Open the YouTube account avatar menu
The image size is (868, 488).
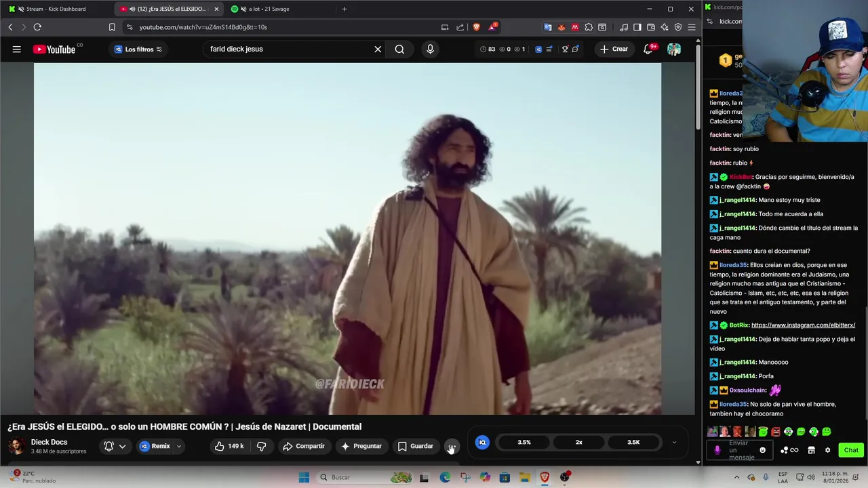coord(674,49)
